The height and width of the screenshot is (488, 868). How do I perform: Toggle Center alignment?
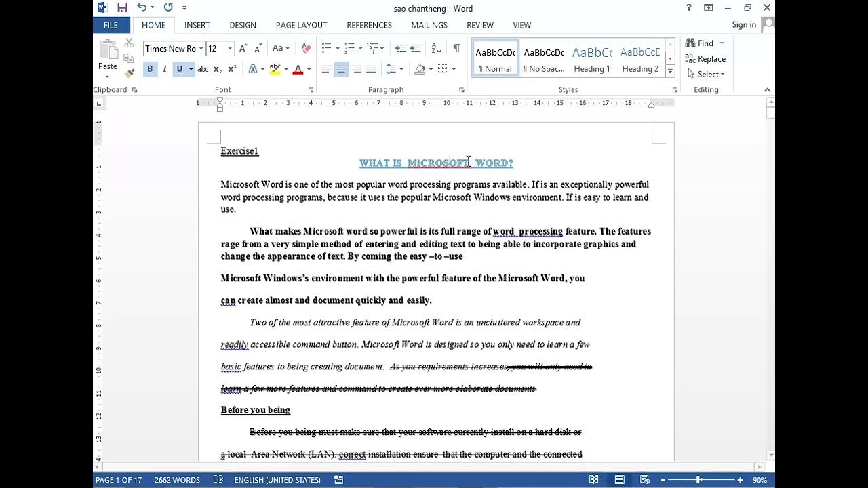[341, 69]
